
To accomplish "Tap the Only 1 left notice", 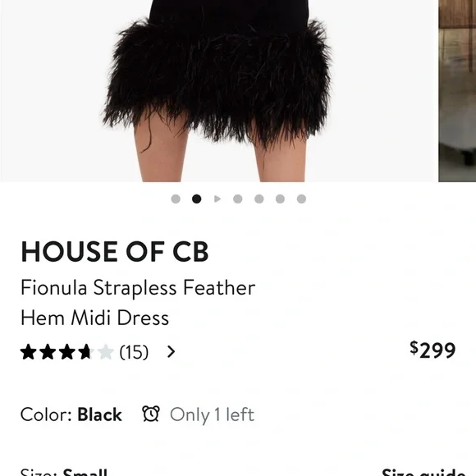I will [x=212, y=414].
